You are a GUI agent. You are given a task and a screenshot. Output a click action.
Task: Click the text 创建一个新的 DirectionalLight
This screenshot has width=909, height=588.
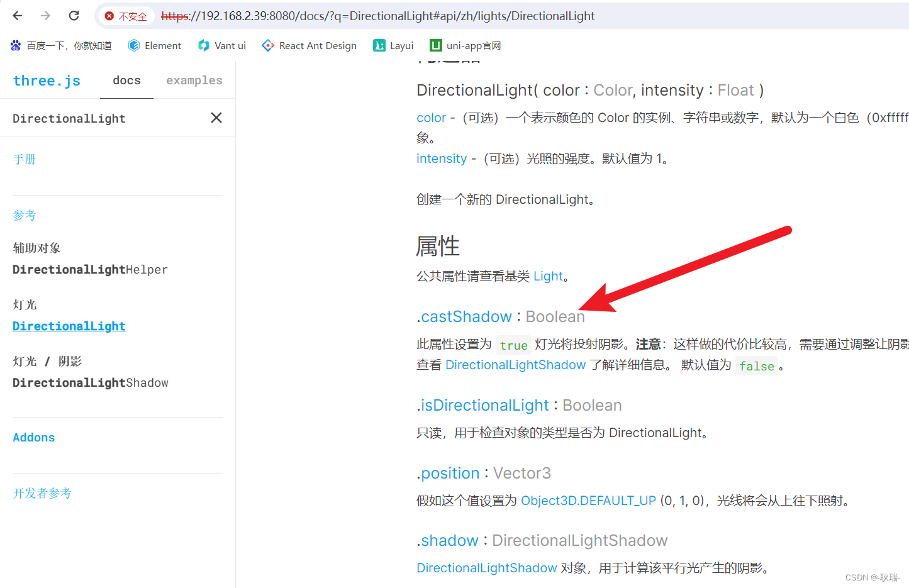coord(506,199)
